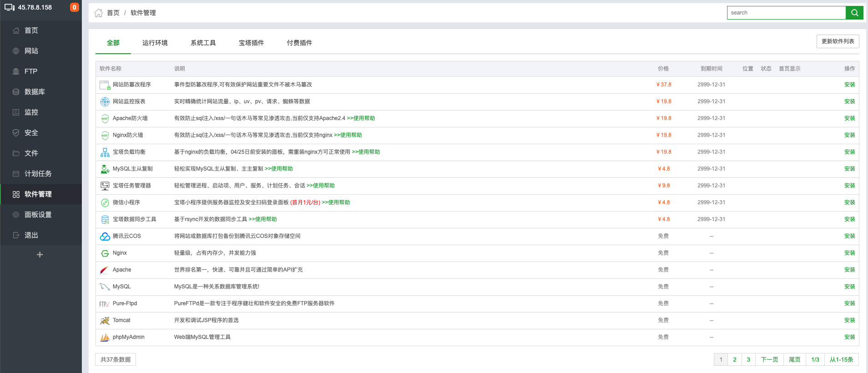This screenshot has width=868, height=373.
Task: Click the Tomcat cat icon
Action: click(x=105, y=321)
